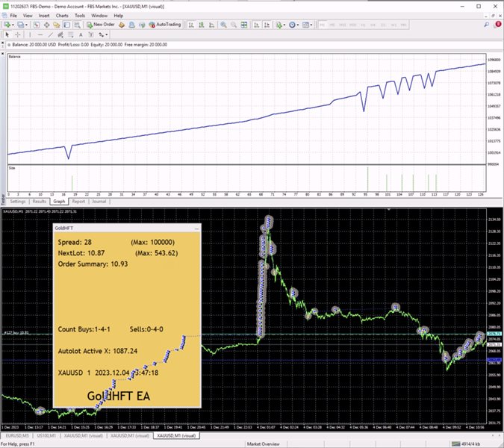The image size is (504, 448).
Task: Minimize the GoldHFT panel
Action: pos(196,228)
